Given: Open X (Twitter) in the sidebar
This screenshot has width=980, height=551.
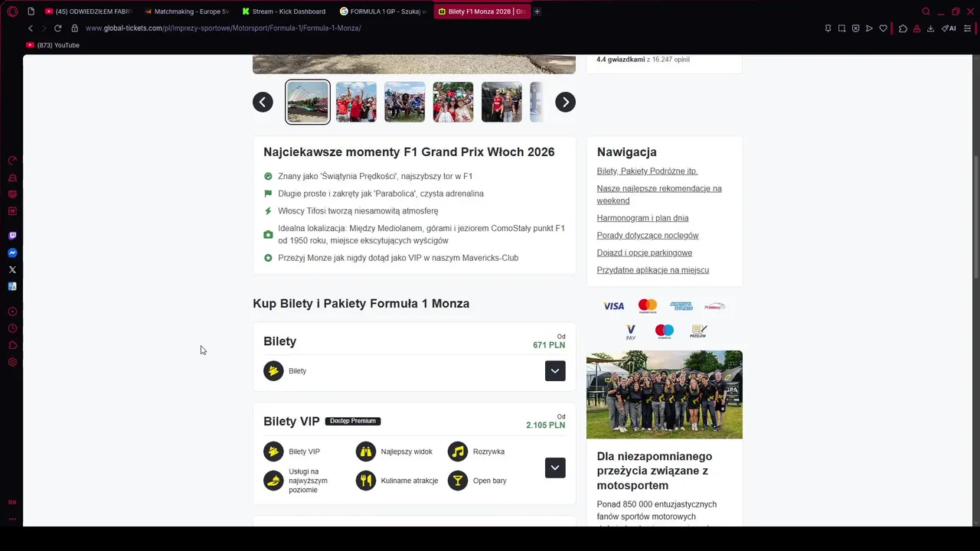Looking at the screenshot, I should (12, 269).
